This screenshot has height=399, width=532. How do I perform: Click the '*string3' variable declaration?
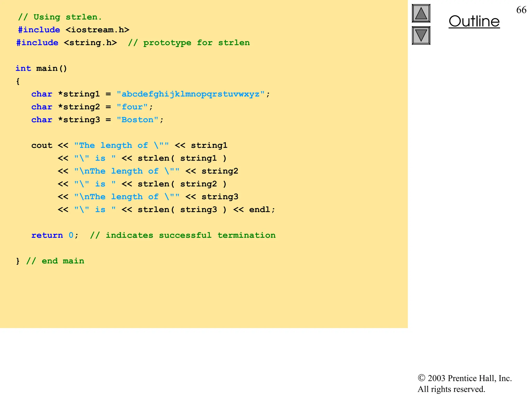(79, 120)
